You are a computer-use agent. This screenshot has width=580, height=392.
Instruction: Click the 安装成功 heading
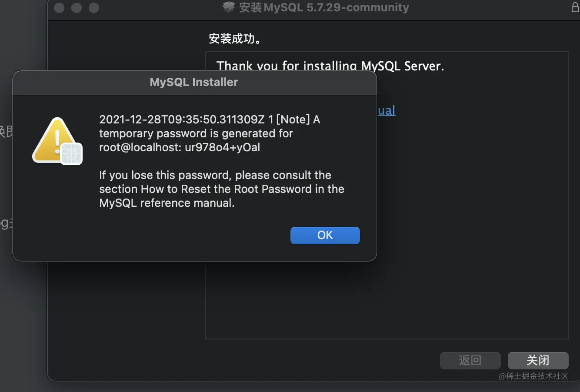tap(235, 39)
